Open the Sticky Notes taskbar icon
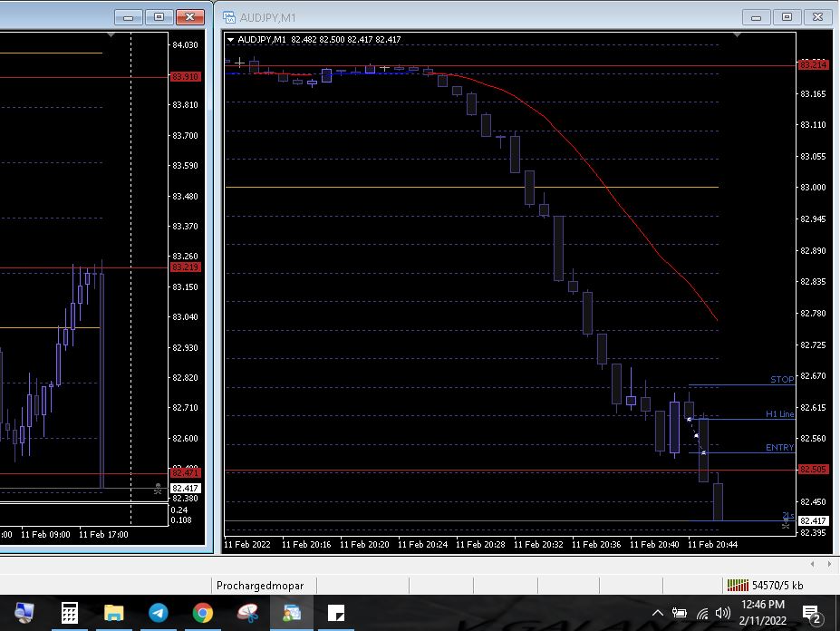840x631 pixels. 336,613
